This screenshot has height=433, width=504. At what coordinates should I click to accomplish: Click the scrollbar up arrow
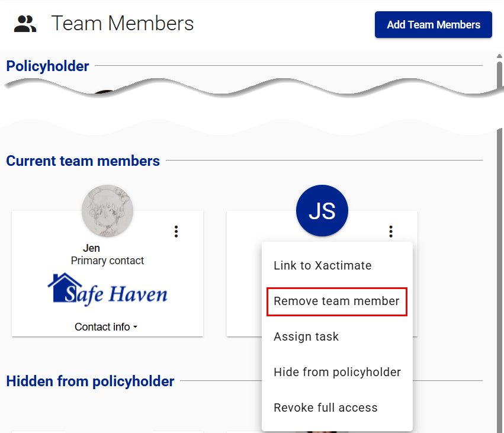(x=499, y=56)
